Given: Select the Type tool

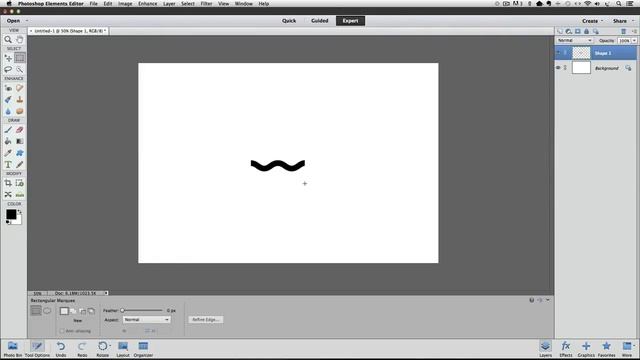Looking at the screenshot, I should click(x=8, y=164).
